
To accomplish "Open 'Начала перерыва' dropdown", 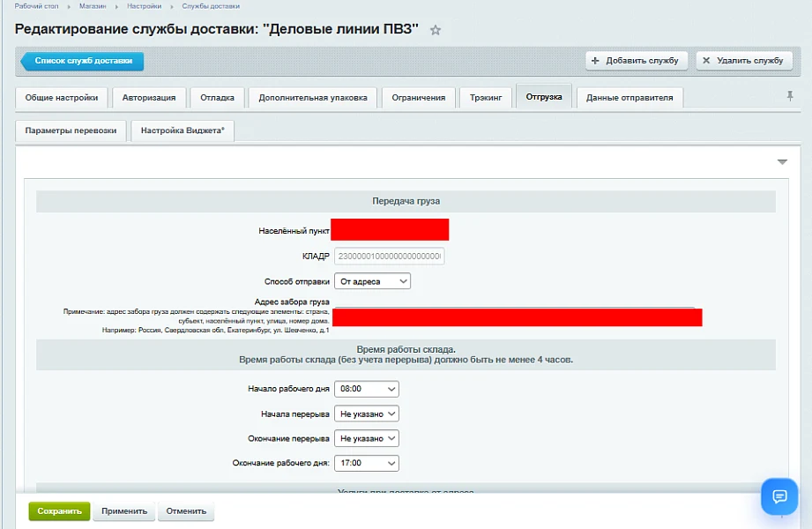I will click(367, 414).
